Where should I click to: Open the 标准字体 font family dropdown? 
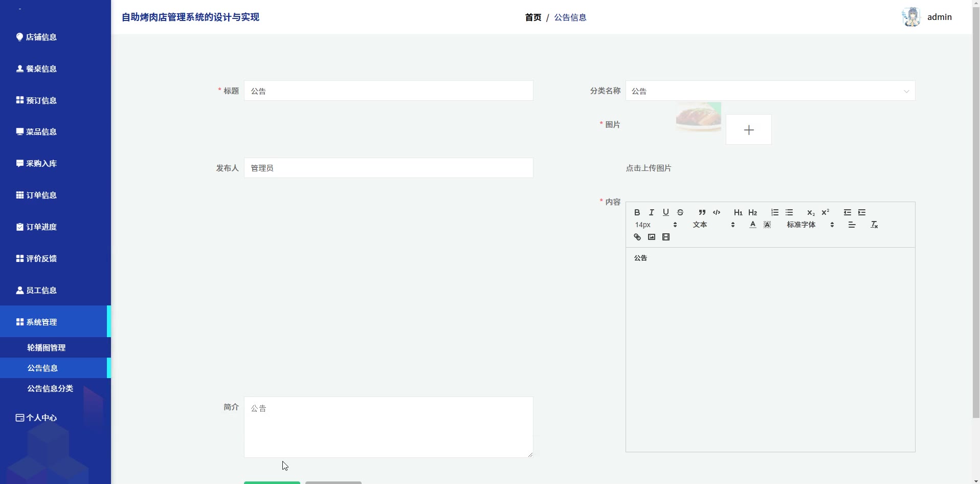(x=810, y=225)
